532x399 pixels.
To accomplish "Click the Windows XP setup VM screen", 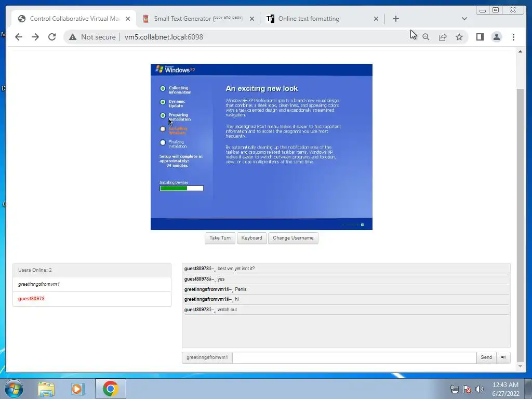I will point(261,147).
